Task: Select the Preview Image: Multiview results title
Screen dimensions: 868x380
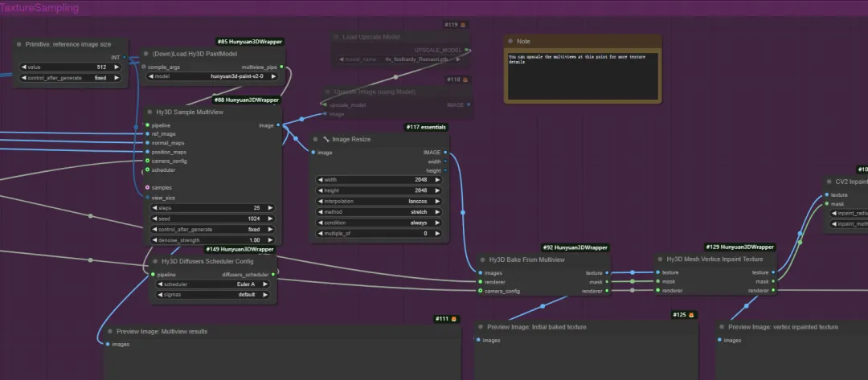Action: click(x=162, y=332)
